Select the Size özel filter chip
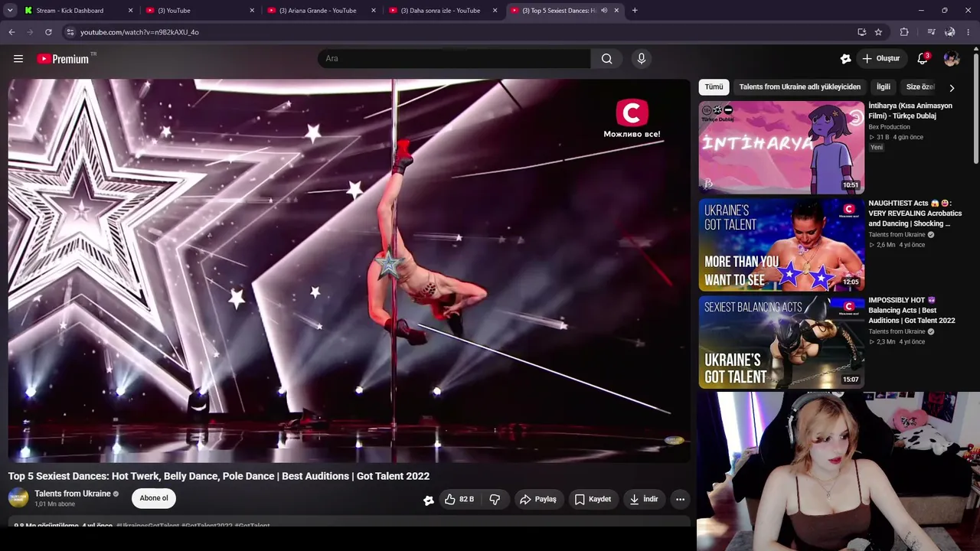The image size is (980, 551). click(x=920, y=87)
